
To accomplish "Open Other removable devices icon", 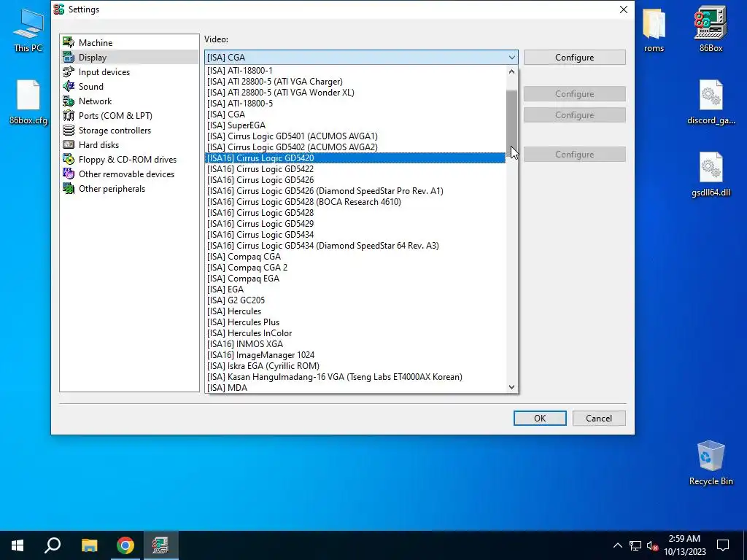I will pos(69,174).
